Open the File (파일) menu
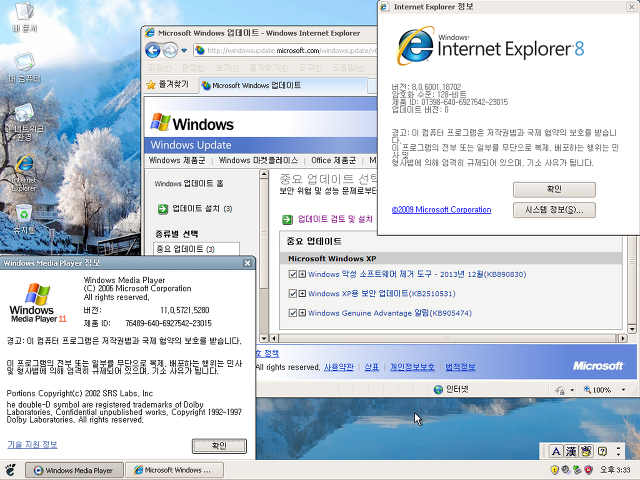 pyautogui.click(x=159, y=68)
